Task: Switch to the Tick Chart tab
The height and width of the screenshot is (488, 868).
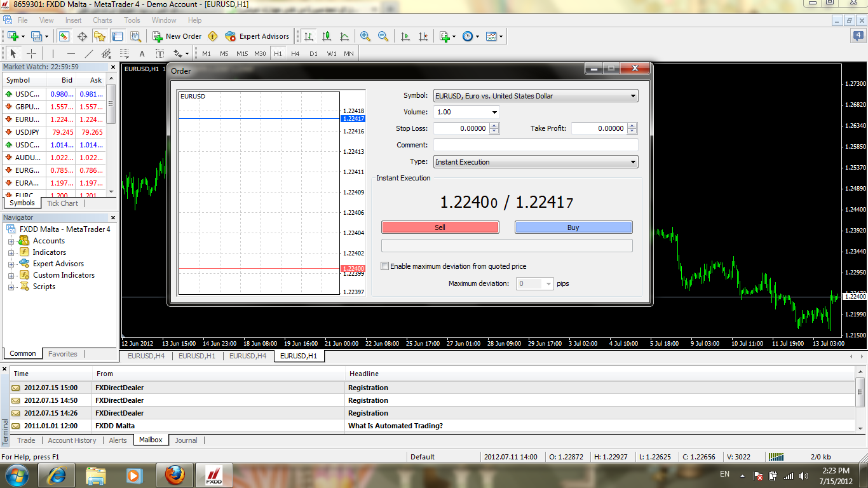Action: 62,203
